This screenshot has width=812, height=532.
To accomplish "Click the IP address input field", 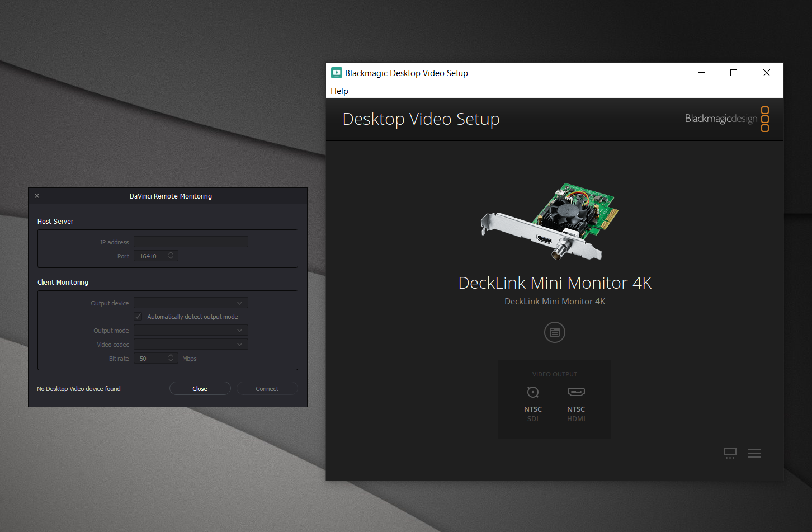I will [x=191, y=242].
